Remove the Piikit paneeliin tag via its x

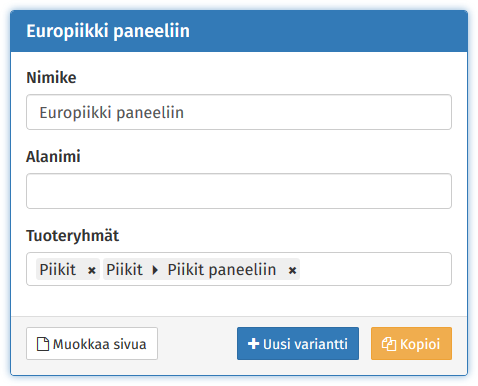point(292,270)
